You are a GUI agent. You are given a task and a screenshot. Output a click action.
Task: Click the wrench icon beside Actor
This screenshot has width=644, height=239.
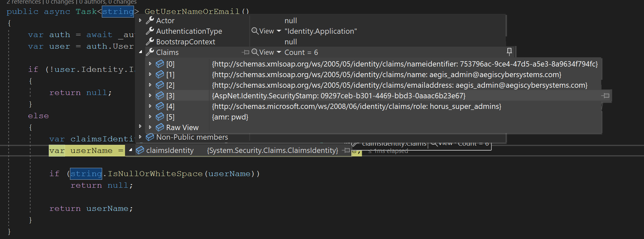(150, 21)
